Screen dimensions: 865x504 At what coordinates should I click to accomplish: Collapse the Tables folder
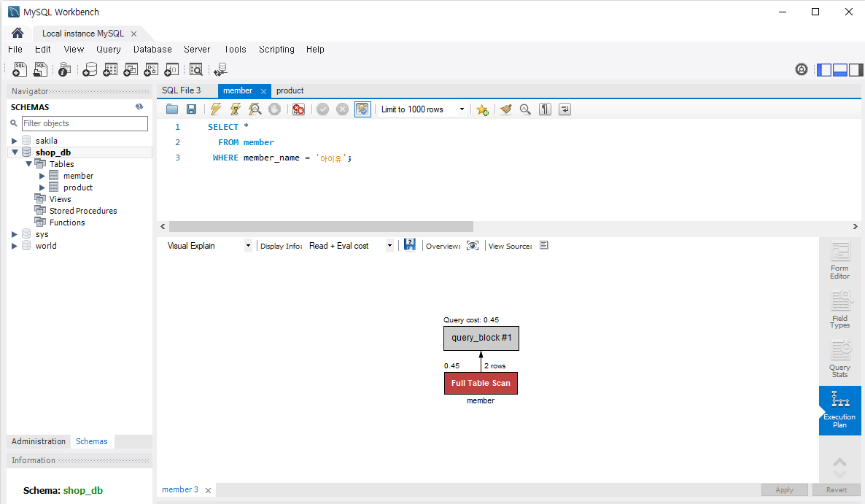[x=28, y=164]
